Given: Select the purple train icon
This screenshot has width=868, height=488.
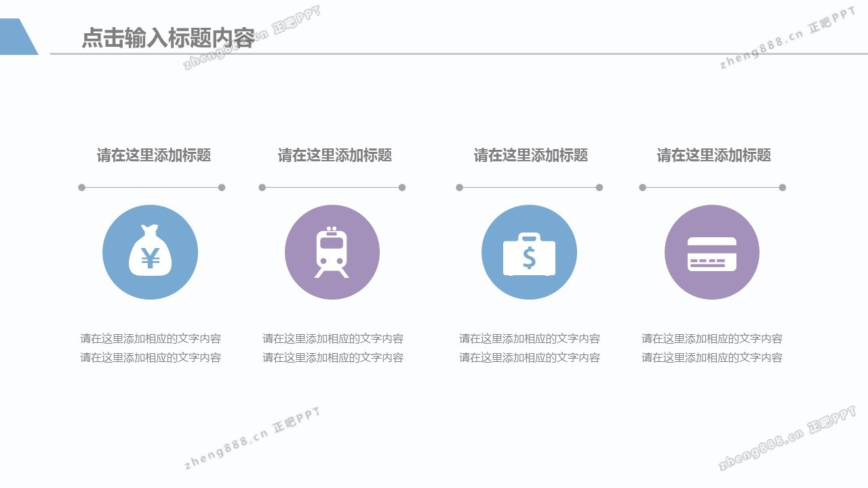Looking at the screenshot, I should point(332,252).
